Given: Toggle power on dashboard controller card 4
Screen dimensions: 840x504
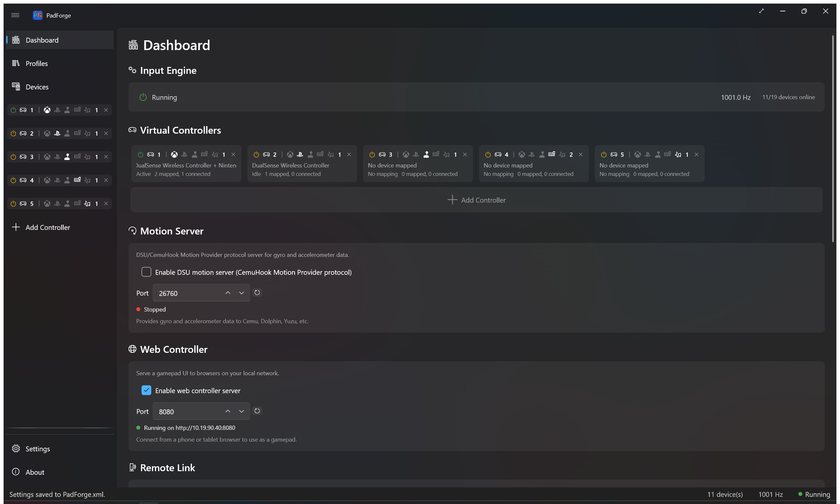Looking at the screenshot, I should (488, 154).
